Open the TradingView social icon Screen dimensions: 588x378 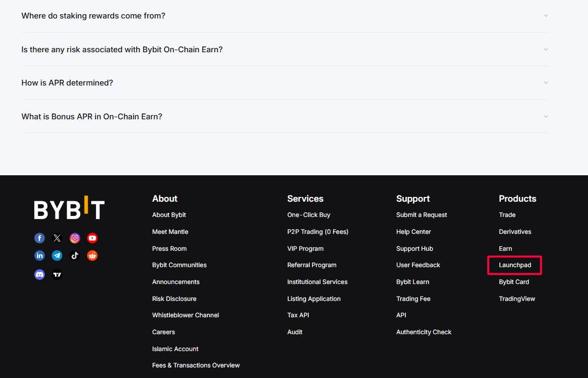tap(57, 275)
